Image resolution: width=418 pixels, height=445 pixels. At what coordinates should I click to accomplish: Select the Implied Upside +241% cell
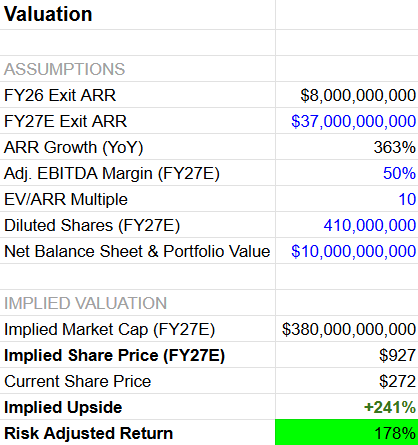[347, 407]
